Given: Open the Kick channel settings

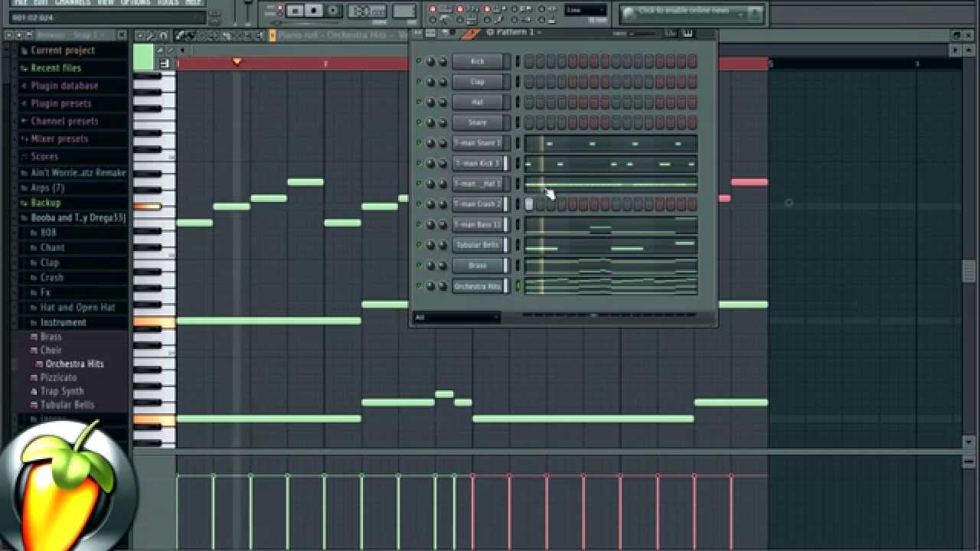Looking at the screenshot, I should point(479,61).
